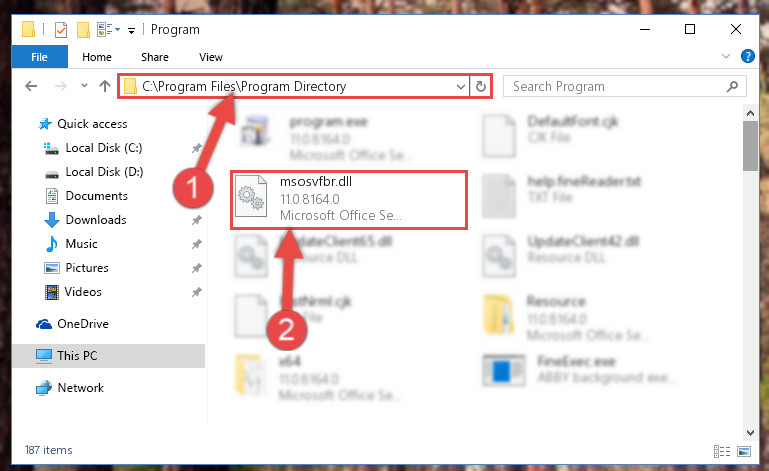Refresh the current folder view

481,86
